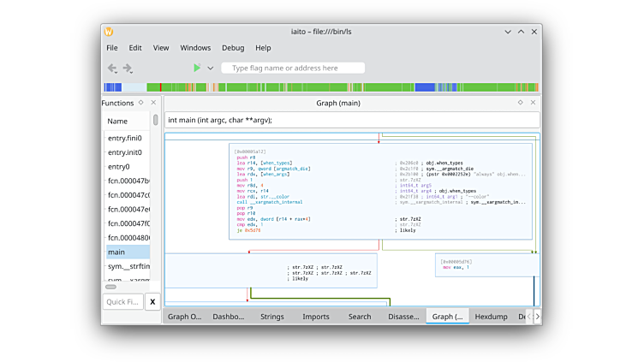Switch to the Hexdump tab
Image resolution: width=644 pixels, height=362 pixels.
click(x=491, y=317)
